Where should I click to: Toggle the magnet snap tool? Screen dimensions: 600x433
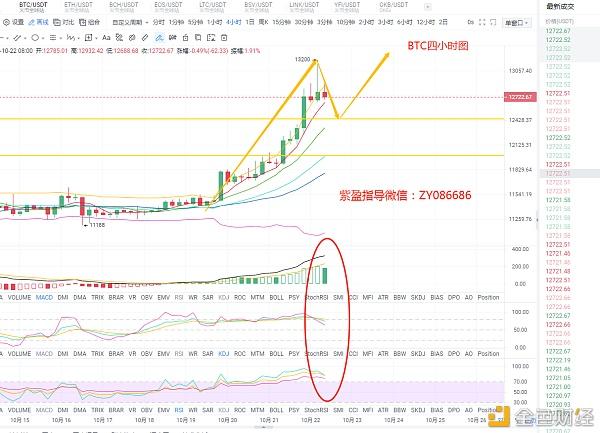[173, 37]
